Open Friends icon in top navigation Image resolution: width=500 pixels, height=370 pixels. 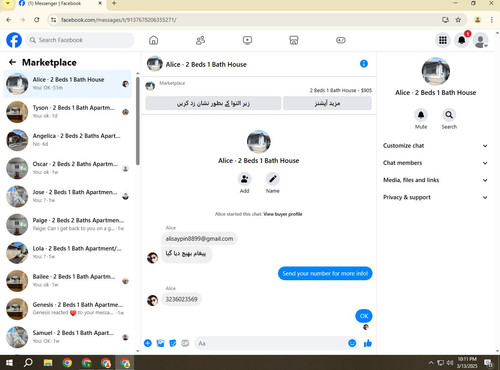[x=200, y=40]
